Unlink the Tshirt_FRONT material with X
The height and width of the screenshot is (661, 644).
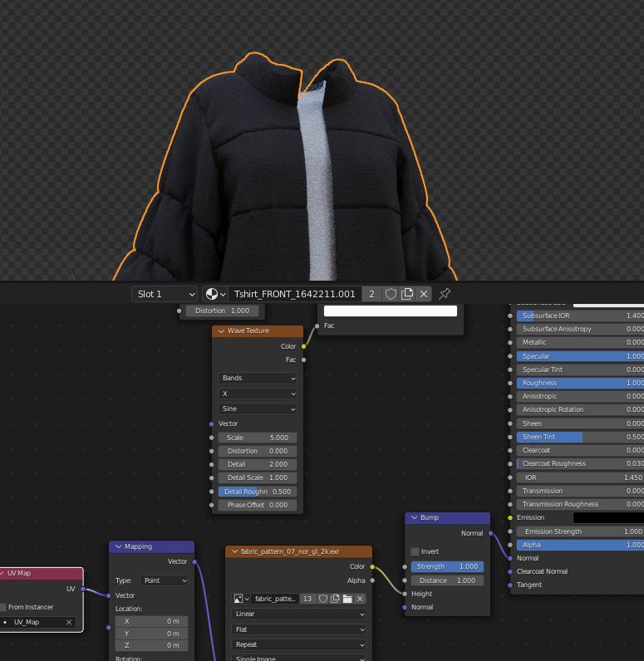pos(424,294)
